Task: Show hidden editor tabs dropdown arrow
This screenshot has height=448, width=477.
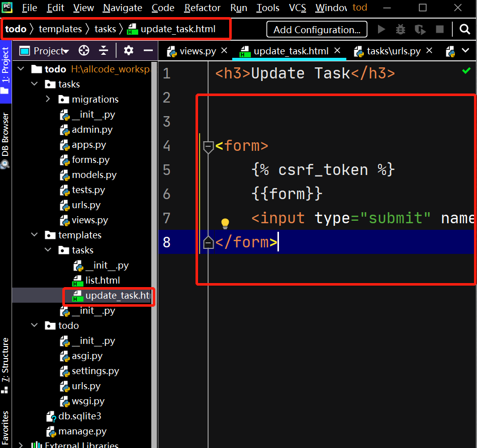Action: (465, 50)
